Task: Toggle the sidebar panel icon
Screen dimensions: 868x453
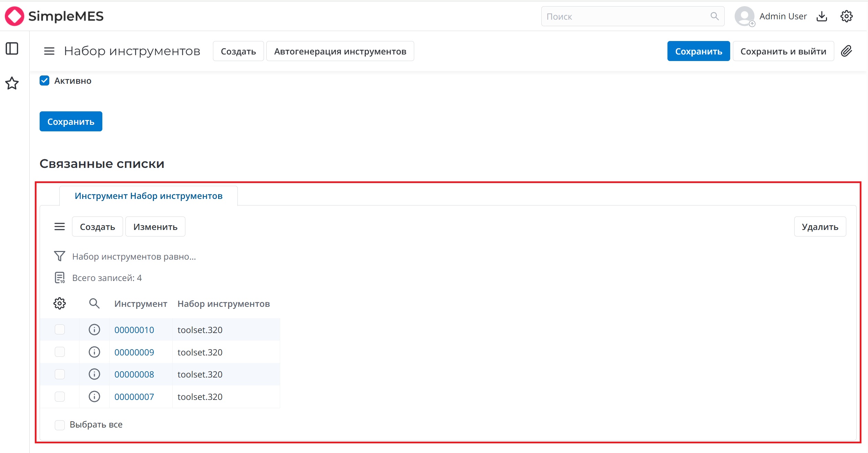Action: coord(12,49)
